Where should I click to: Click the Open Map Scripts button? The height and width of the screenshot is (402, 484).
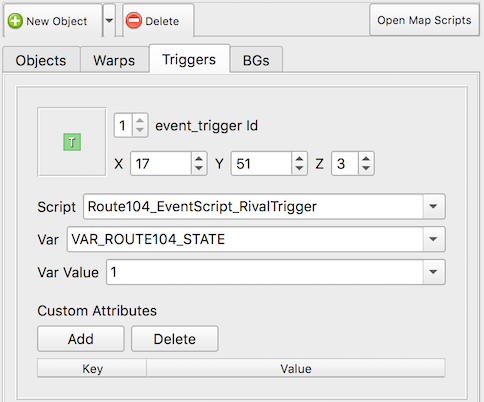pos(424,20)
